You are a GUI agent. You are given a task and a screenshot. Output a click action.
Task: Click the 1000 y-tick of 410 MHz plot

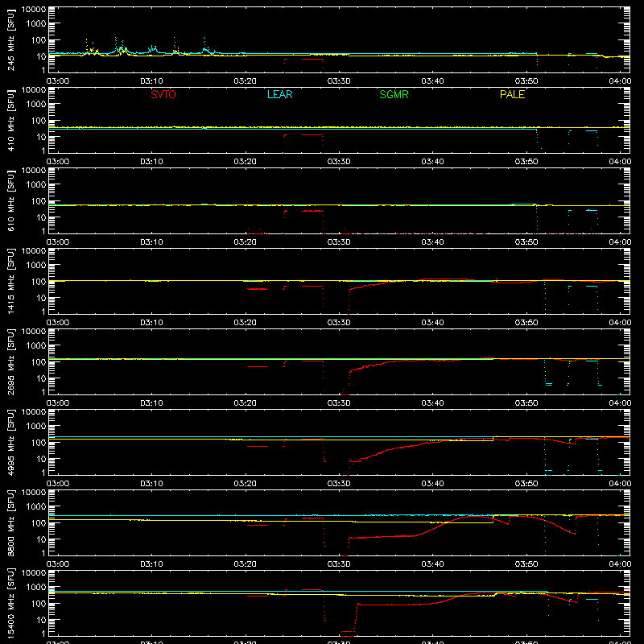click(36, 104)
